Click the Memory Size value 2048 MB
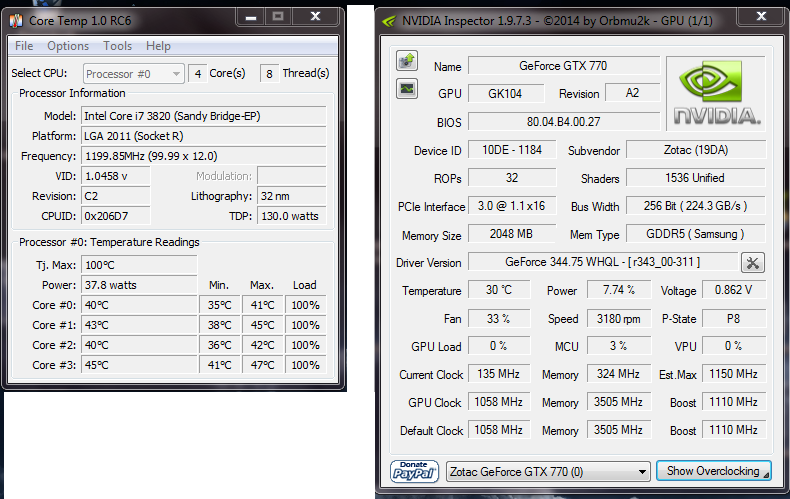 pos(512,234)
